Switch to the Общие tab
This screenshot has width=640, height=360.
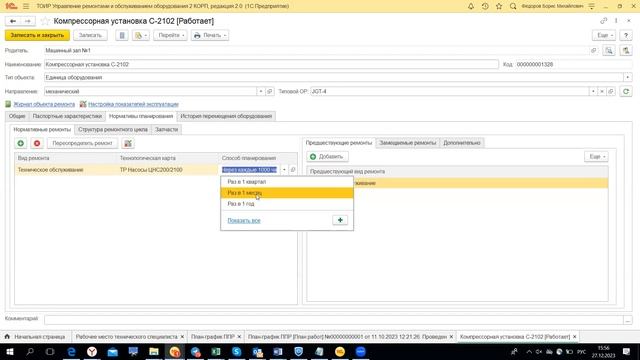(17, 116)
